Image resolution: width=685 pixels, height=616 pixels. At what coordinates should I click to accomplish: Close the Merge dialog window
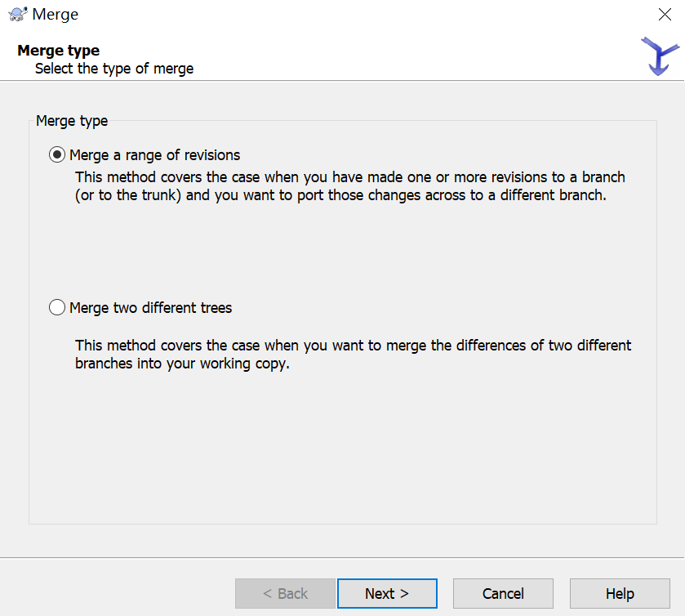[665, 14]
